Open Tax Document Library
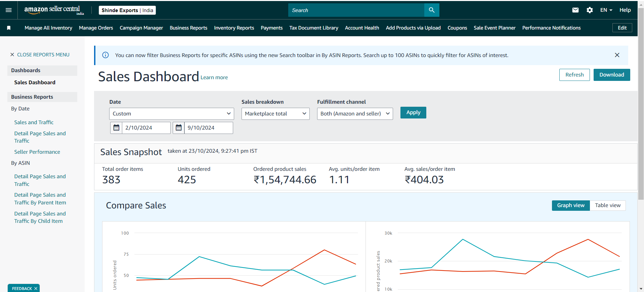644x292 pixels. pos(314,28)
